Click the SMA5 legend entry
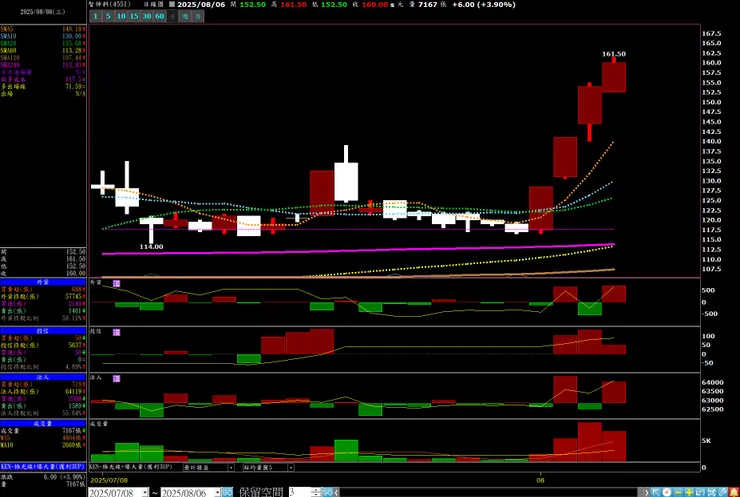Viewport: 740px width, 497px height. [43, 29]
